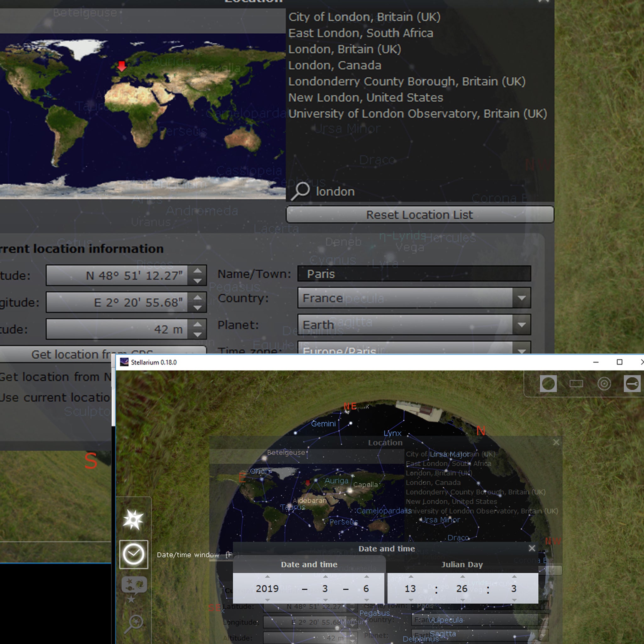Toggle the Ocular view circle icon
Screen dimensions: 644x644
[548, 384]
